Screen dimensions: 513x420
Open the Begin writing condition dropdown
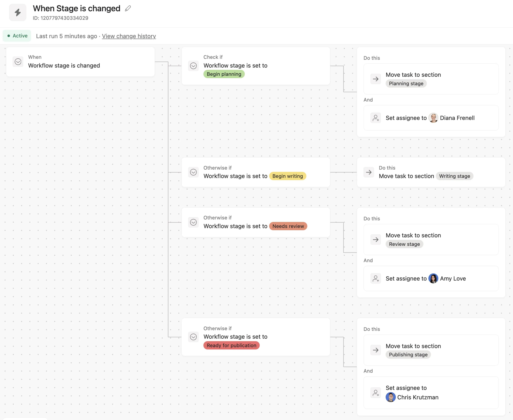tap(193, 172)
